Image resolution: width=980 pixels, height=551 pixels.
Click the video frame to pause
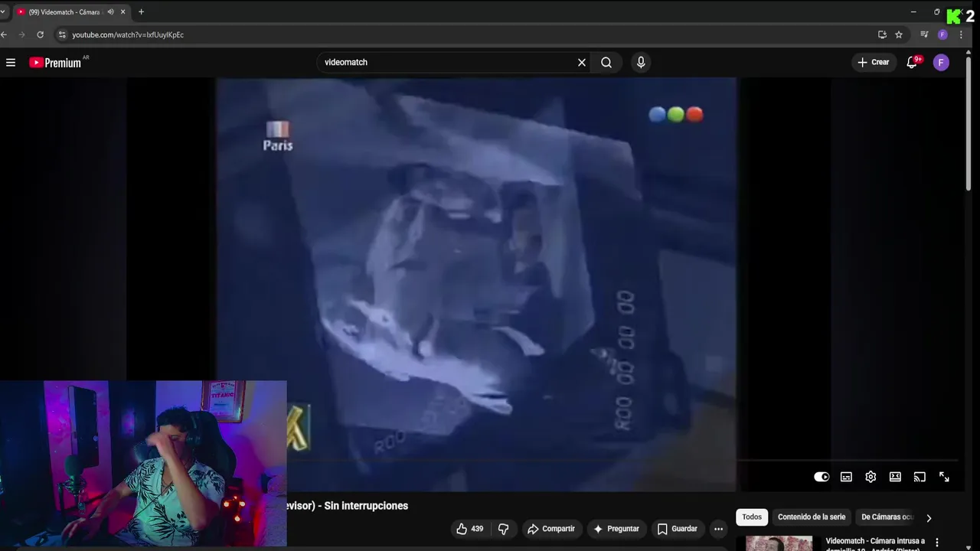click(x=476, y=283)
